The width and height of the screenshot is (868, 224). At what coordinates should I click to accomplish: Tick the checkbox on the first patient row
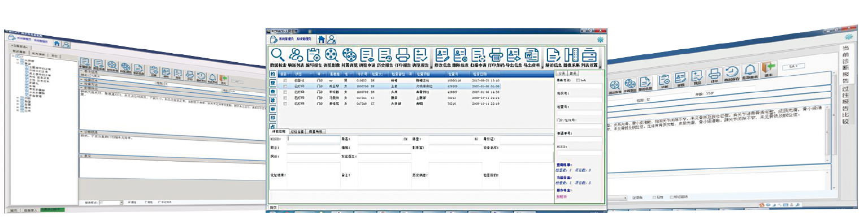[x=285, y=81]
